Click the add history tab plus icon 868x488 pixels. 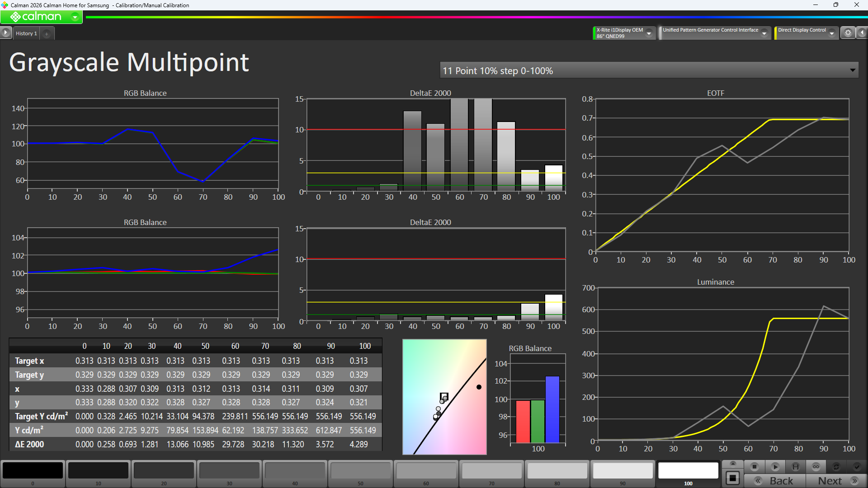47,33
